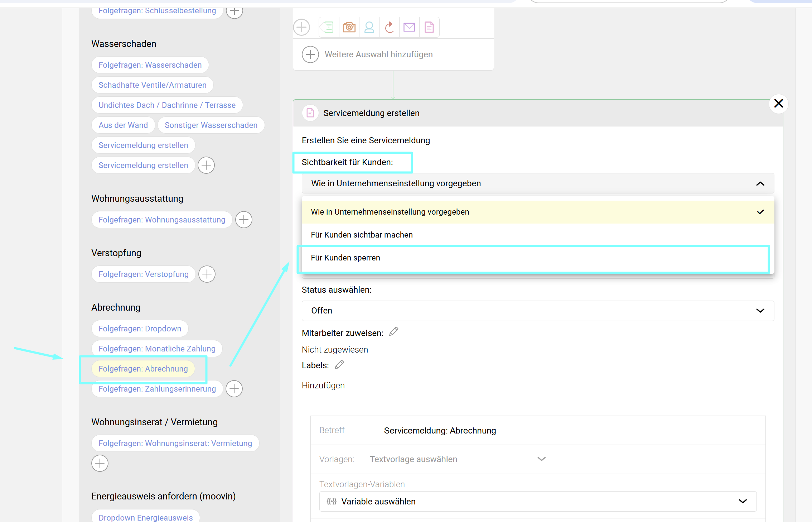Choose Für Kunden sichtbar machen option
This screenshot has height=522, width=812.
362,235
